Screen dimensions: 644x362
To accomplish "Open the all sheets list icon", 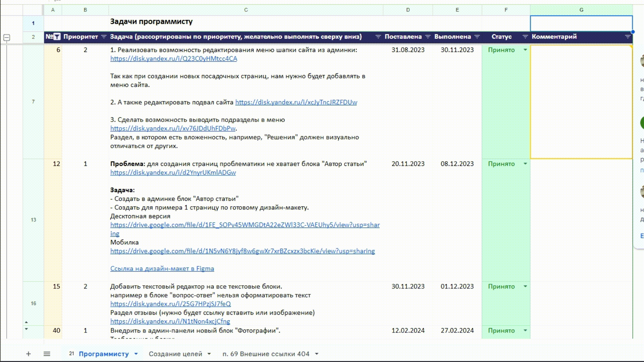I will (x=47, y=354).
